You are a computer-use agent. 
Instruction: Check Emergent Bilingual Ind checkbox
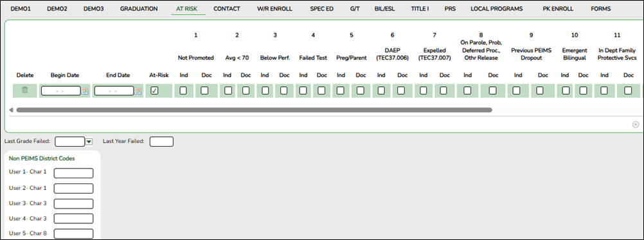click(566, 91)
